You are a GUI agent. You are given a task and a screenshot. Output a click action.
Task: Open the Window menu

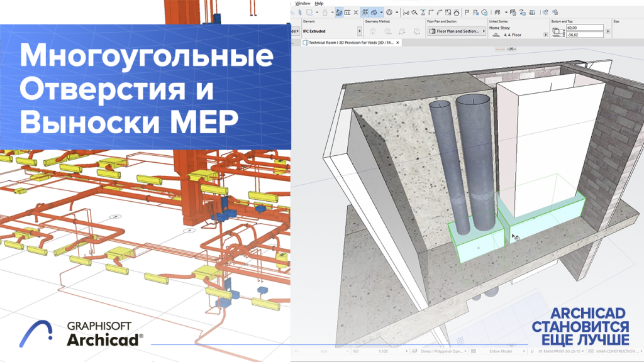tap(303, 3)
